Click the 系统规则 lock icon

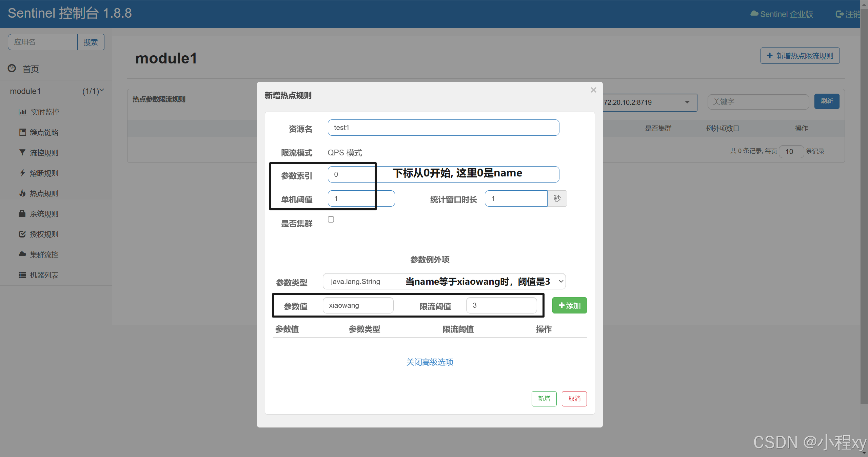tap(22, 214)
